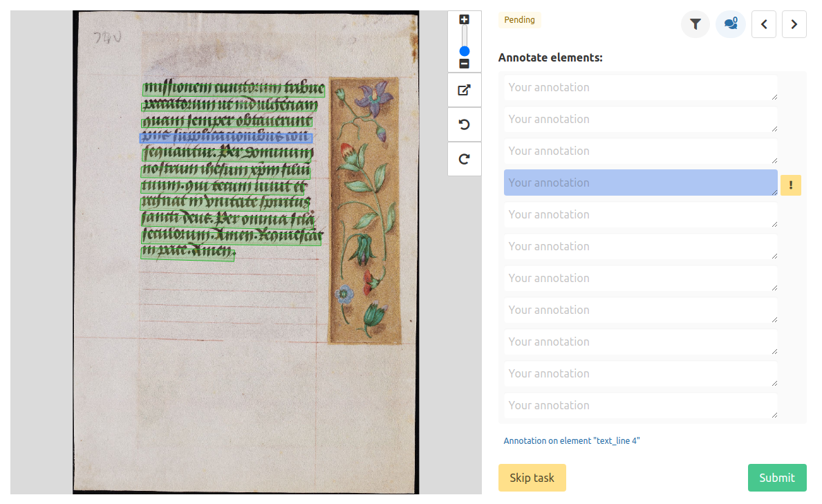Click the Pending status badge

pos(519,20)
